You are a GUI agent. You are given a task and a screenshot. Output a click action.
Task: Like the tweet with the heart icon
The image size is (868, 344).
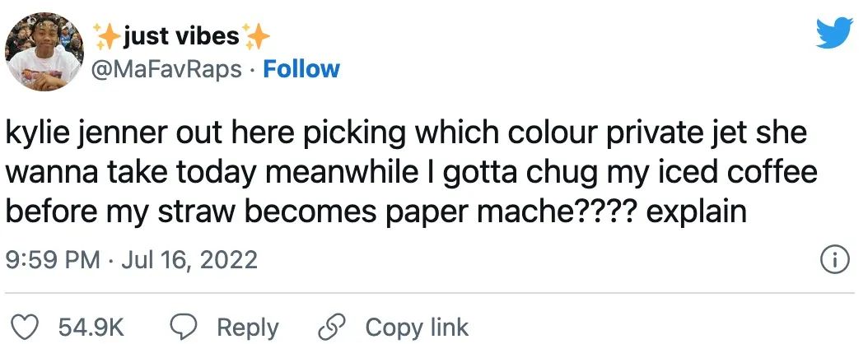point(29,327)
